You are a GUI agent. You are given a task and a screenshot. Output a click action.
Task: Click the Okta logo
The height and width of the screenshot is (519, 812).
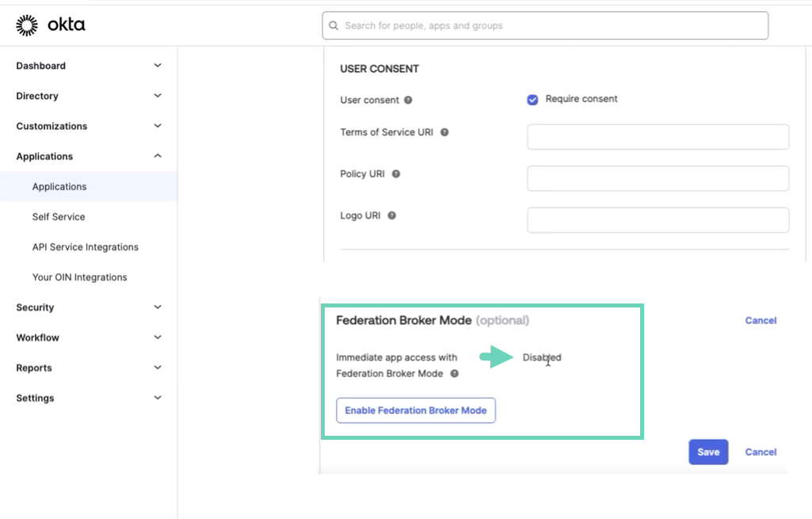pos(51,25)
